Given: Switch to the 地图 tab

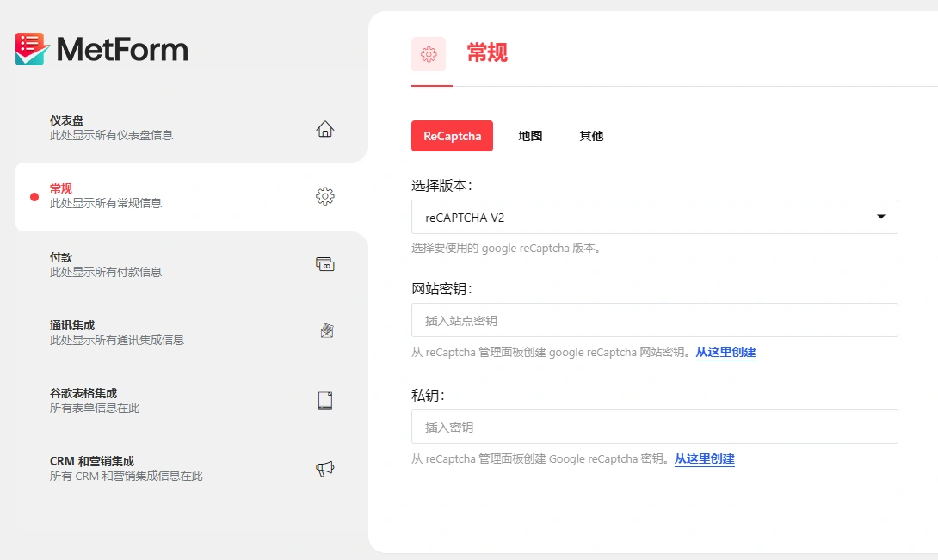Looking at the screenshot, I should pyautogui.click(x=530, y=135).
